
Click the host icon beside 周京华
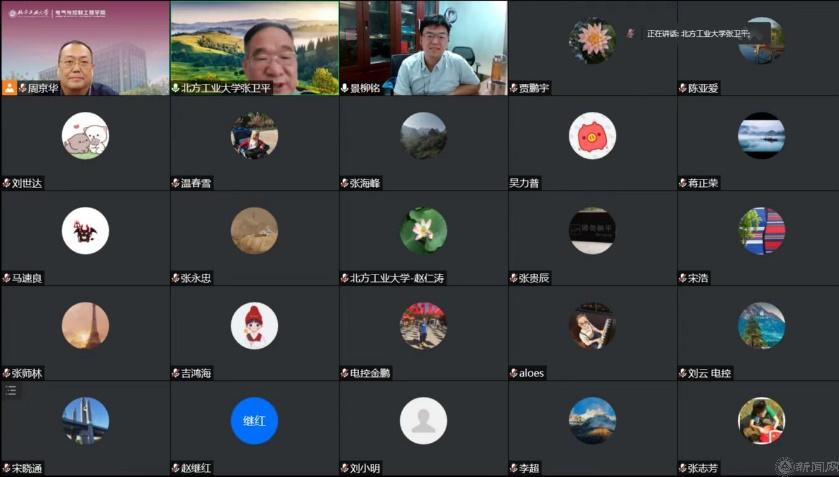pyautogui.click(x=10, y=88)
